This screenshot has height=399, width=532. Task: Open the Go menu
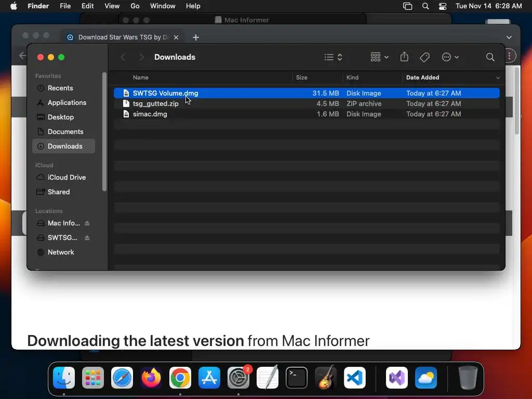click(x=135, y=6)
